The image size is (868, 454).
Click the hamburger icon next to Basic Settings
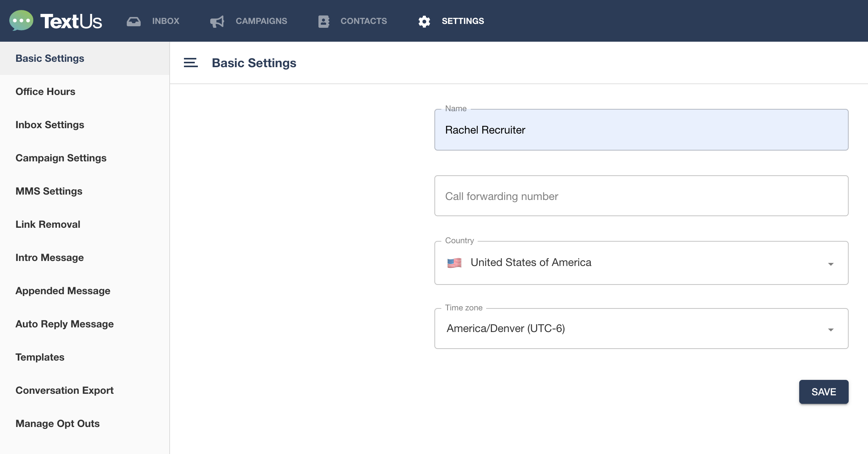pyautogui.click(x=191, y=63)
